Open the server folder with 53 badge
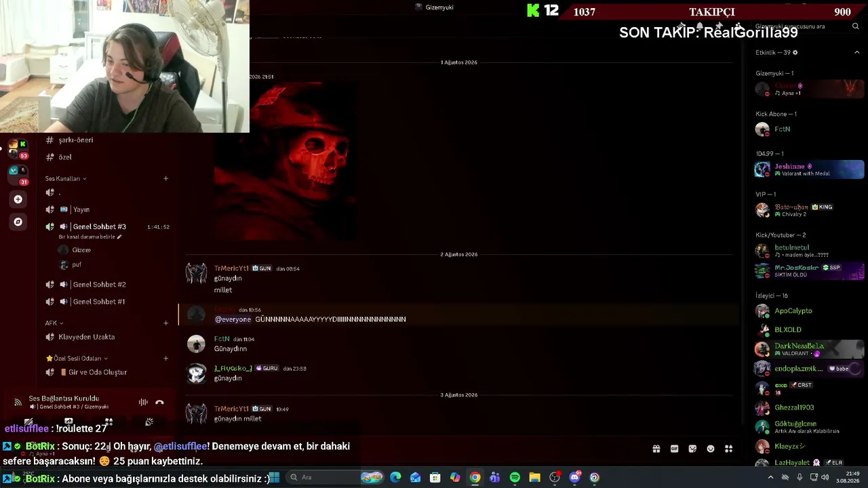The height and width of the screenshot is (488, 868). point(18,149)
